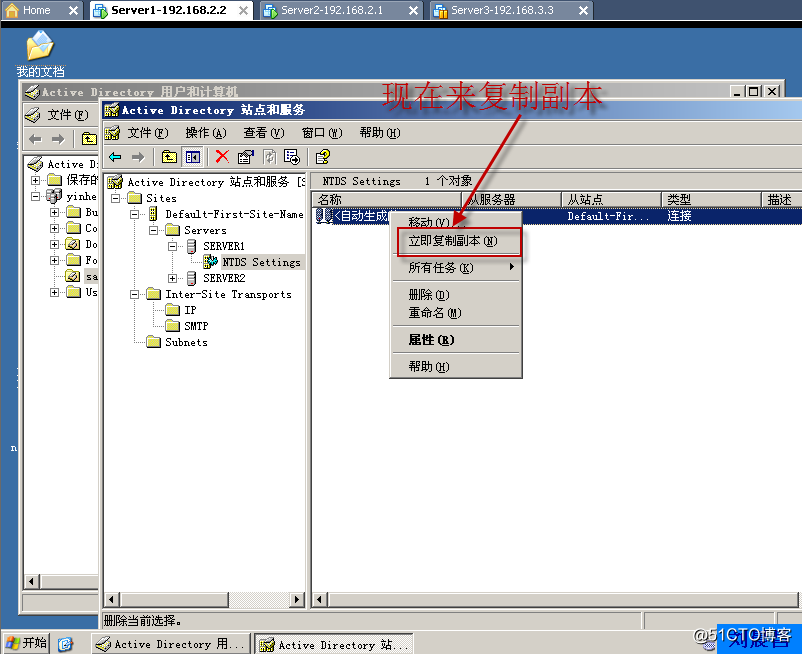
Task: Collapse the SERVER1 node
Action: (172, 246)
